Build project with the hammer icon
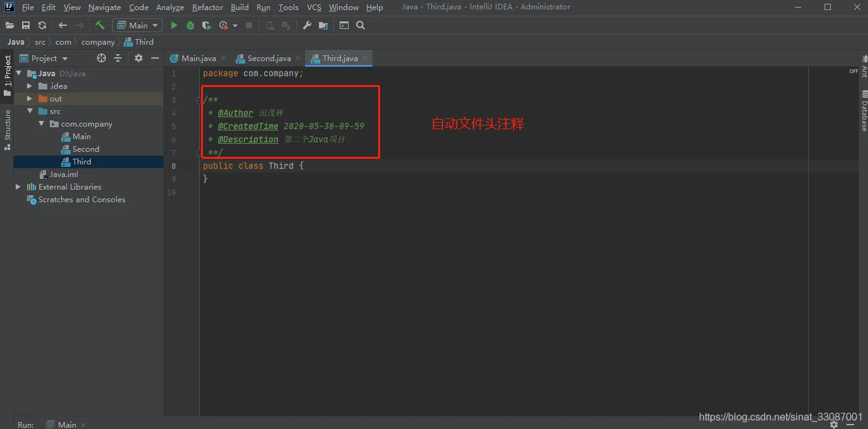 (x=100, y=25)
